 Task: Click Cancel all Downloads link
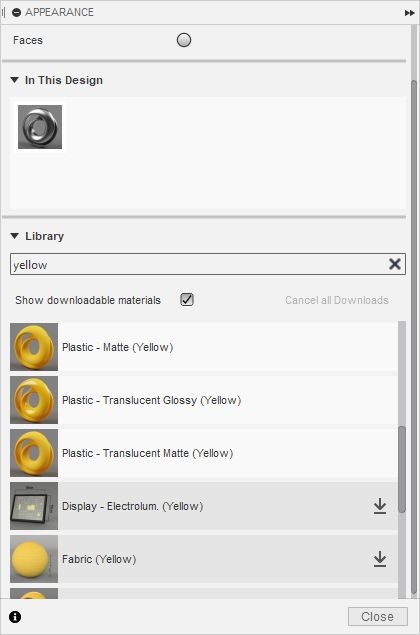coord(337,300)
